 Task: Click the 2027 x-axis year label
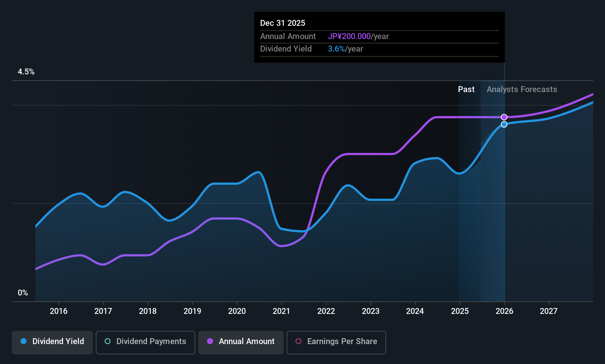pos(549,311)
